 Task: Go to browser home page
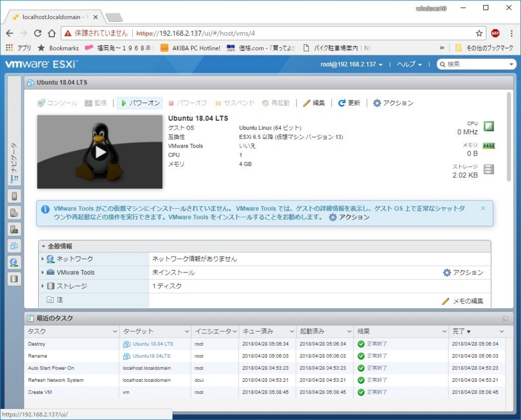click(51, 33)
